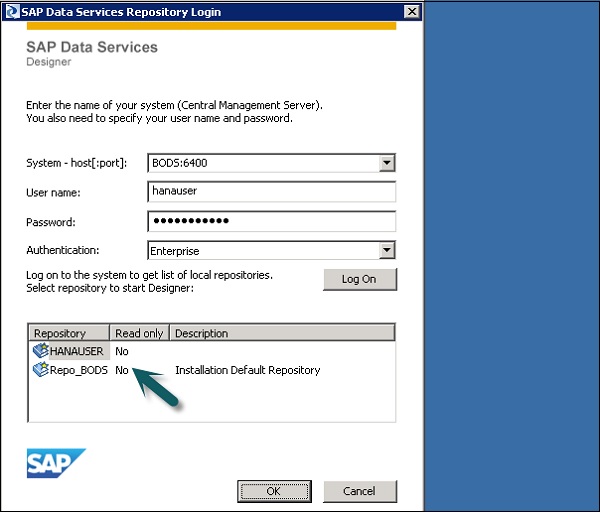Open the Authentication dropdown arrow
The width and height of the screenshot is (600, 512).
(387, 250)
